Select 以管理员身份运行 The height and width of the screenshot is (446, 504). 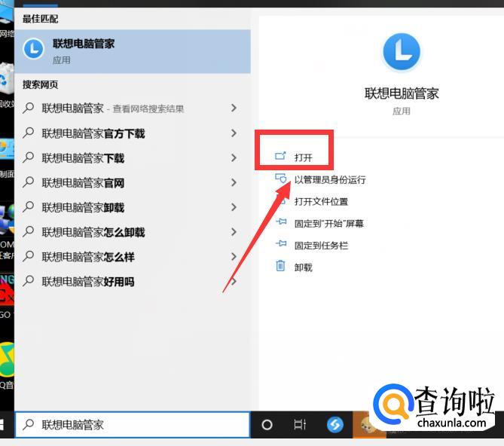(x=330, y=179)
